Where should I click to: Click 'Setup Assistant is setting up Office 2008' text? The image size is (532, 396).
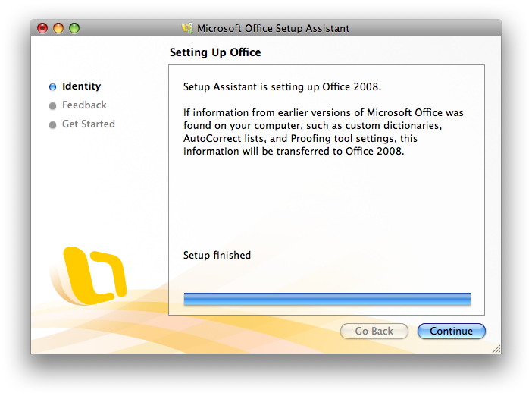pos(282,87)
